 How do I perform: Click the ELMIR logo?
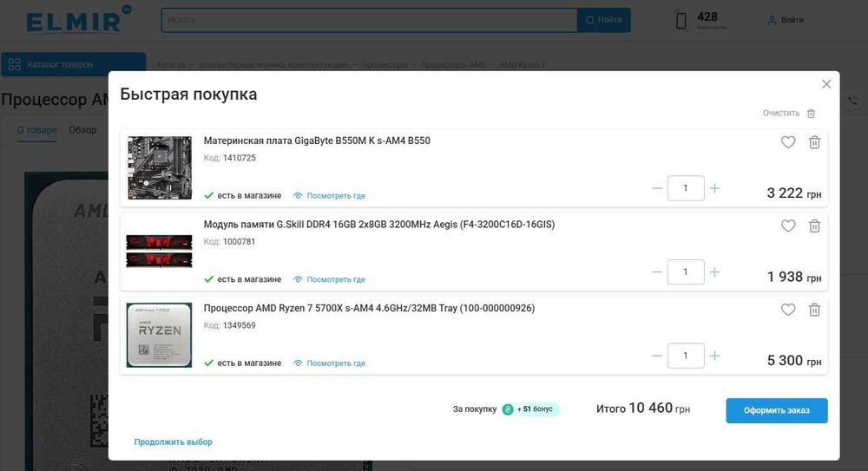pos(78,20)
